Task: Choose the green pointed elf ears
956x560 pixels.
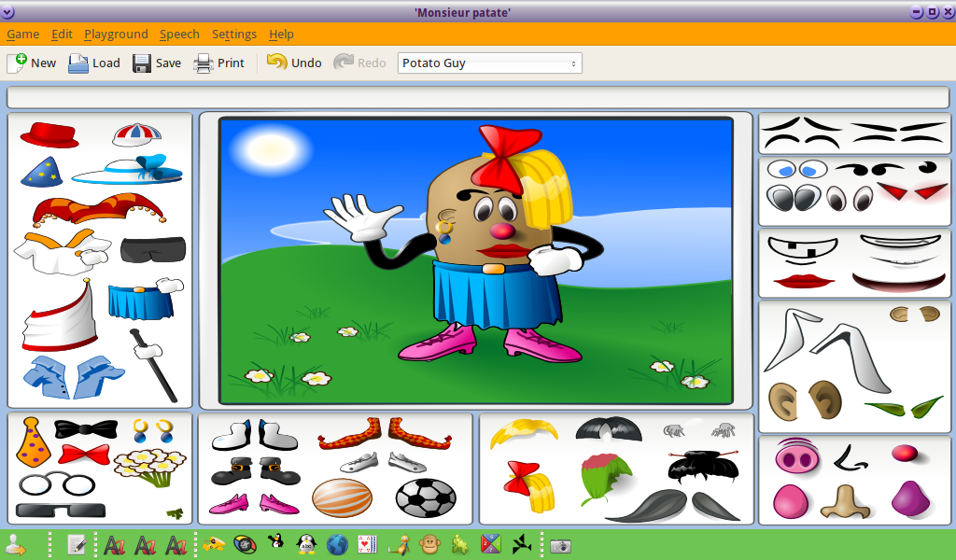Action: (x=904, y=406)
